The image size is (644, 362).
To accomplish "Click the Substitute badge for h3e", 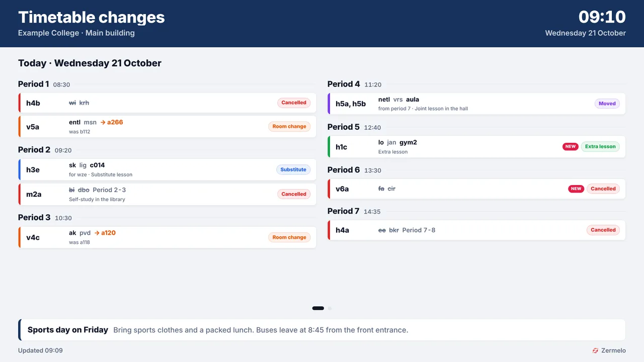I will 293,170.
